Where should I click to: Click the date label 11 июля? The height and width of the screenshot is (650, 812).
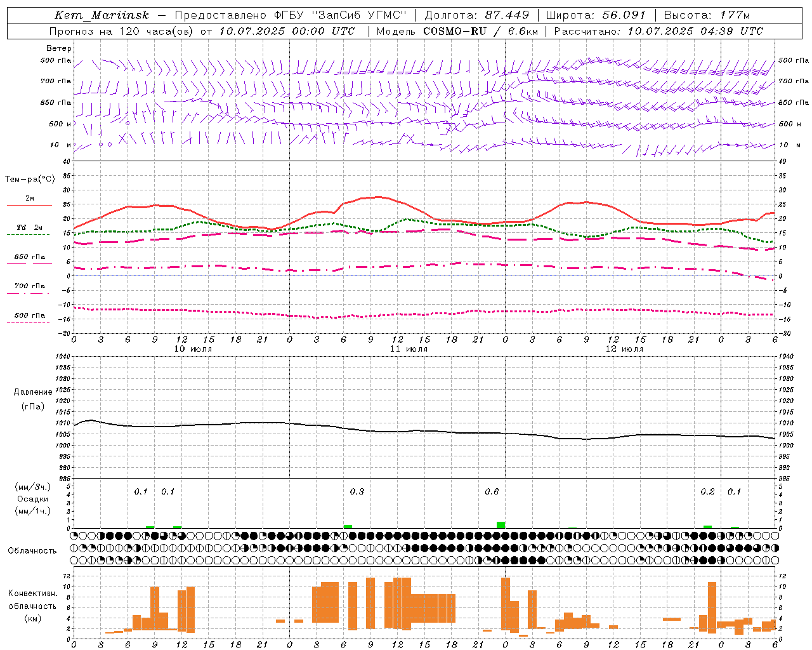pos(409,348)
